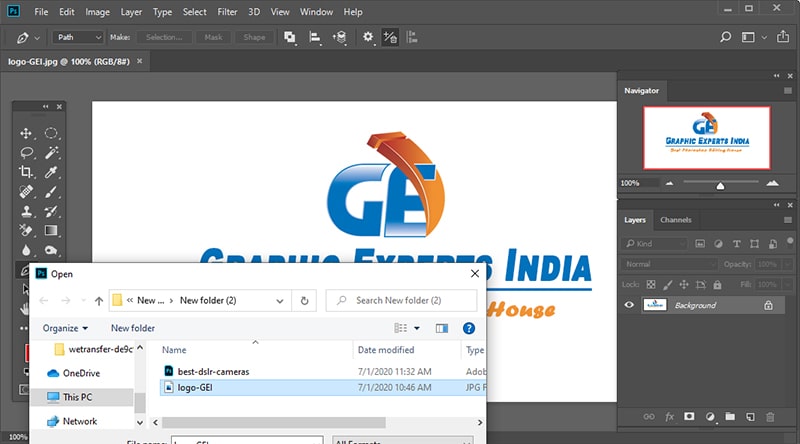Toggle the preview pane in Open dialog
The width and height of the screenshot is (800, 444).
(442, 328)
